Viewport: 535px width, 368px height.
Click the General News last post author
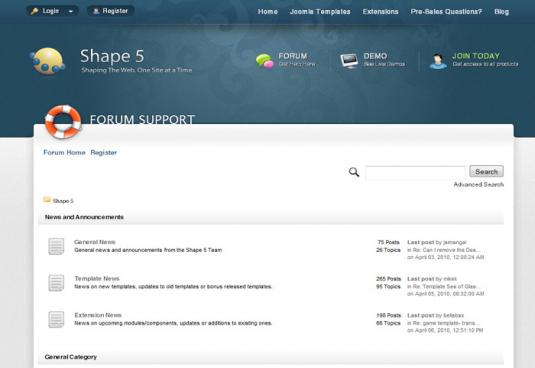click(x=455, y=242)
